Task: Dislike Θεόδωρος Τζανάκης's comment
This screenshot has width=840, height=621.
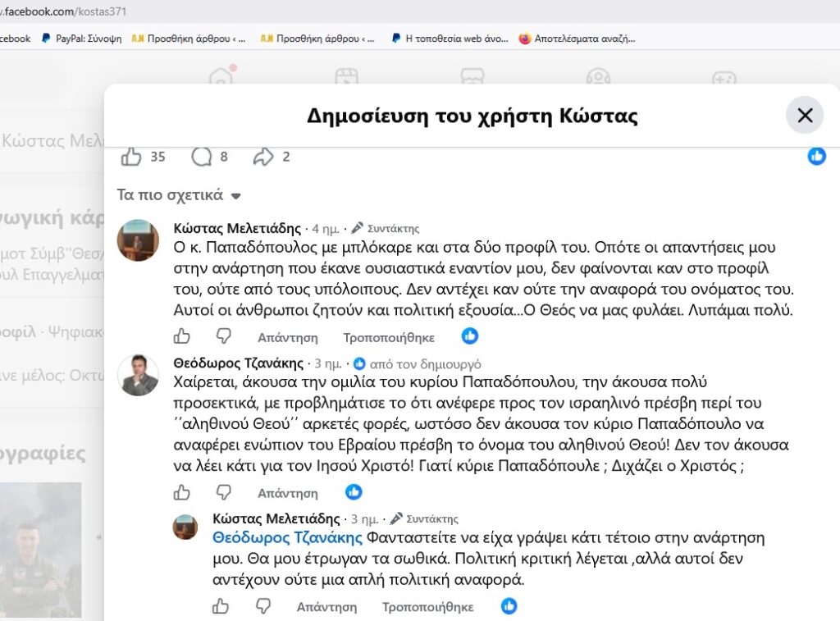Action: pyautogui.click(x=223, y=492)
